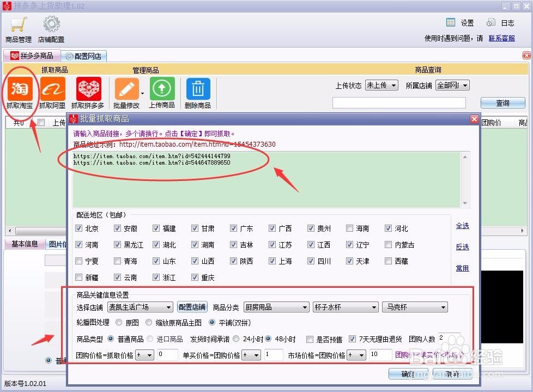Click the 抓取拼多多 icon
This screenshot has height=392, width=533.
pyautogui.click(x=88, y=89)
